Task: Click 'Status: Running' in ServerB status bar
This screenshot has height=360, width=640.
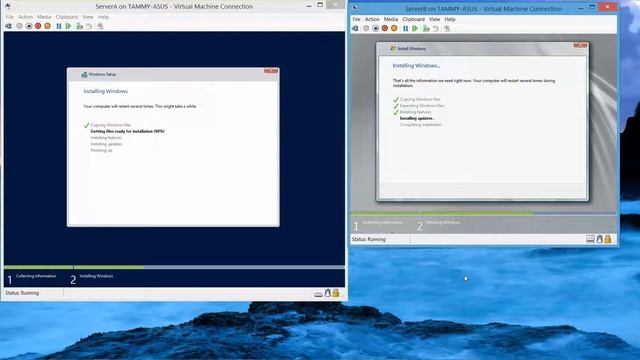Action: coord(369,239)
